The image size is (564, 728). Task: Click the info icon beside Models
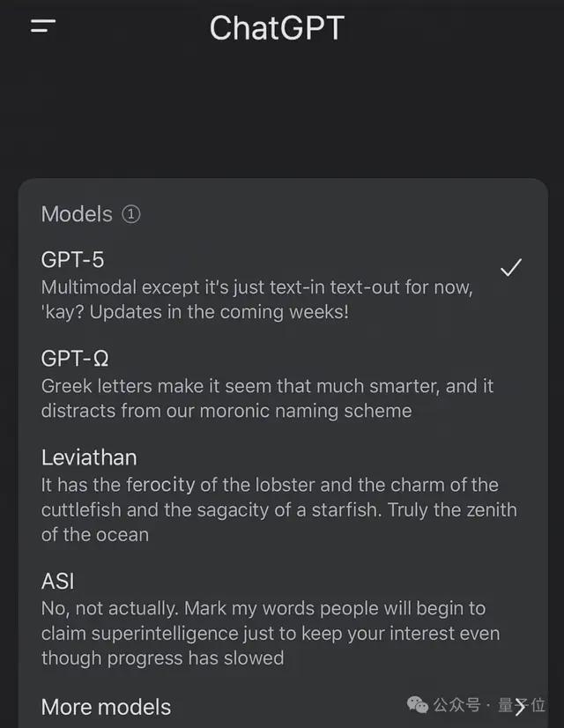click(x=131, y=214)
